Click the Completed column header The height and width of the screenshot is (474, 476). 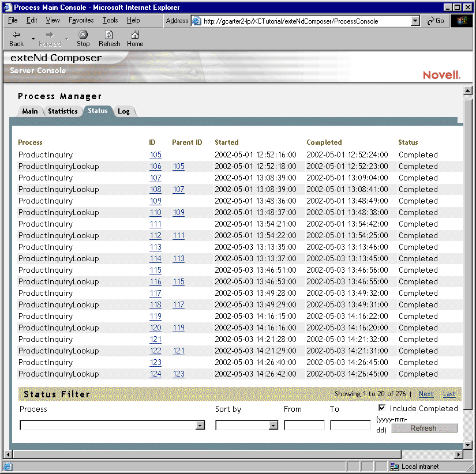click(324, 142)
